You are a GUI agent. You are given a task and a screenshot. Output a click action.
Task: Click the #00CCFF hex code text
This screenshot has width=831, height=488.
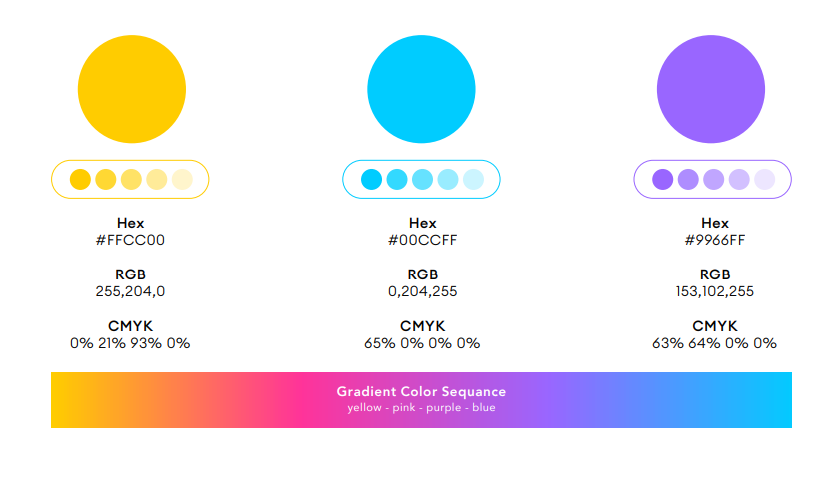[x=422, y=240]
